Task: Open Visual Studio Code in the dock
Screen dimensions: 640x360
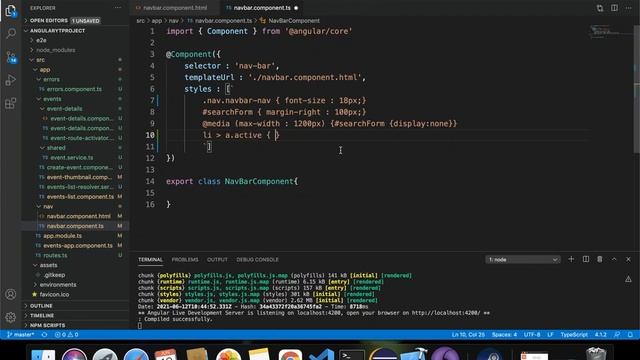Action: pyautogui.click(x=321, y=354)
